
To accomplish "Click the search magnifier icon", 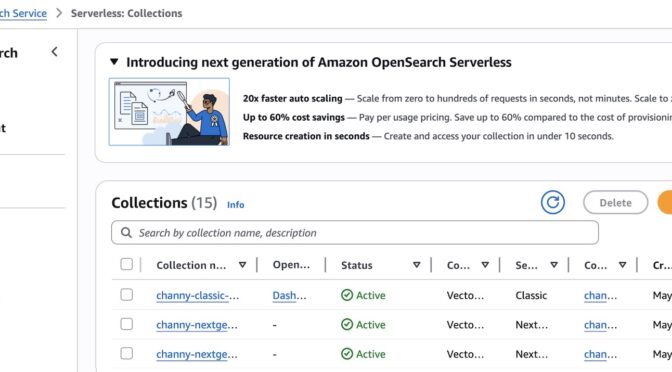I will [x=126, y=233].
